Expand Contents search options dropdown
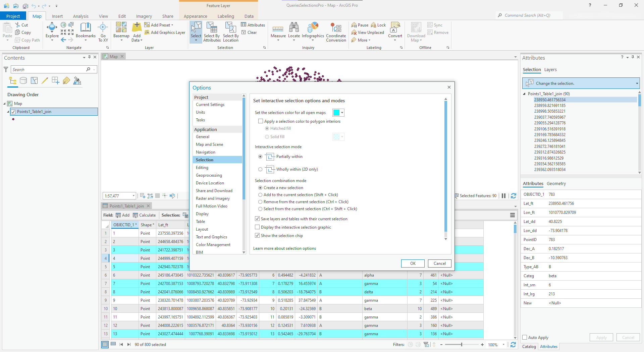Screen dimensions: 644x352 coord(94,69)
